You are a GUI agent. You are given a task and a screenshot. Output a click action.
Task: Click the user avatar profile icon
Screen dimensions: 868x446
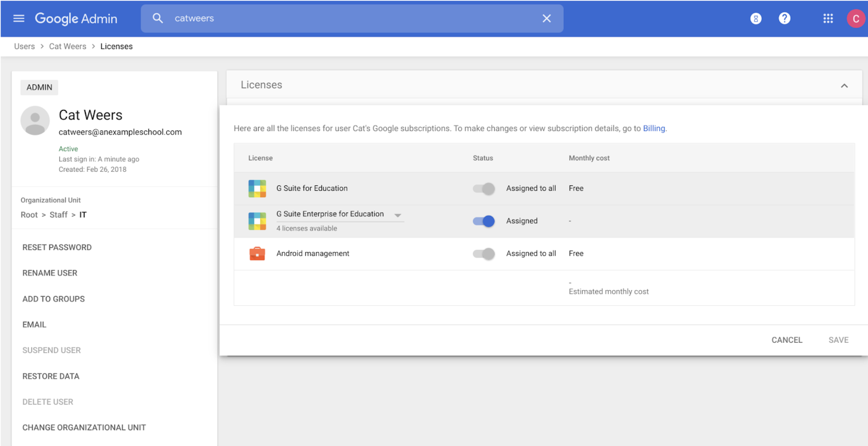click(856, 18)
